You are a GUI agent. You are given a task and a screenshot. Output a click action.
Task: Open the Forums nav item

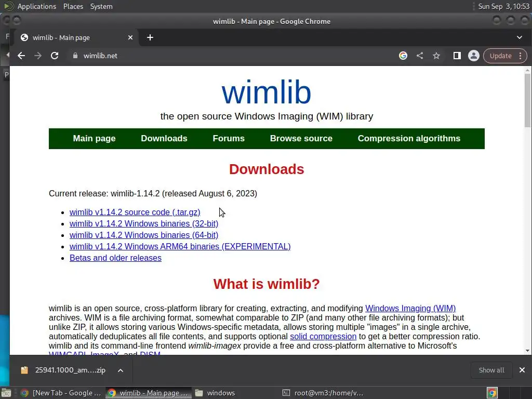click(x=229, y=138)
